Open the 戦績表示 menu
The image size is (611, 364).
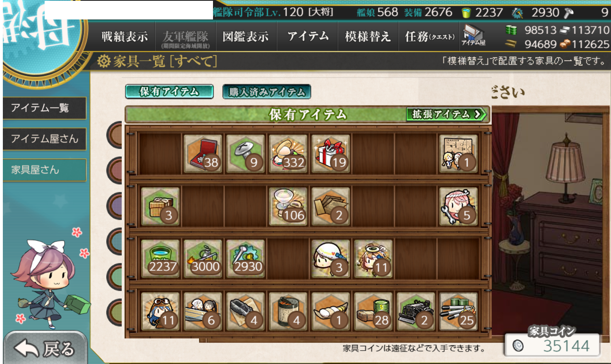(x=125, y=37)
